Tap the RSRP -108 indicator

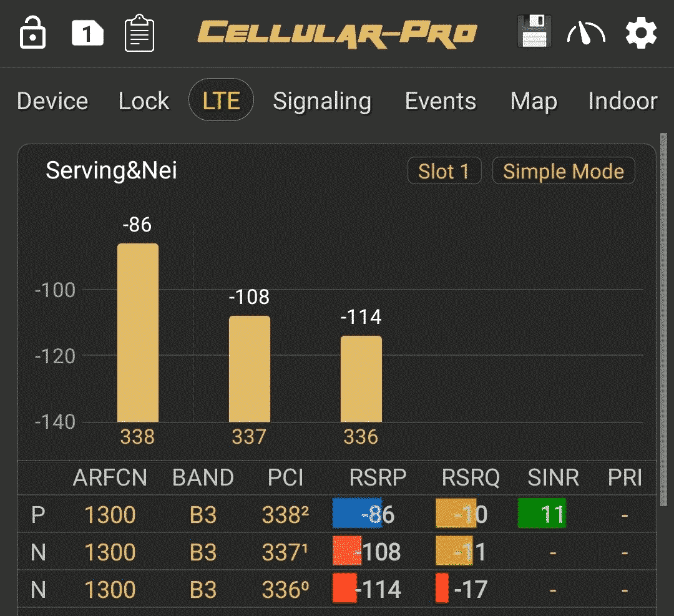tap(367, 551)
